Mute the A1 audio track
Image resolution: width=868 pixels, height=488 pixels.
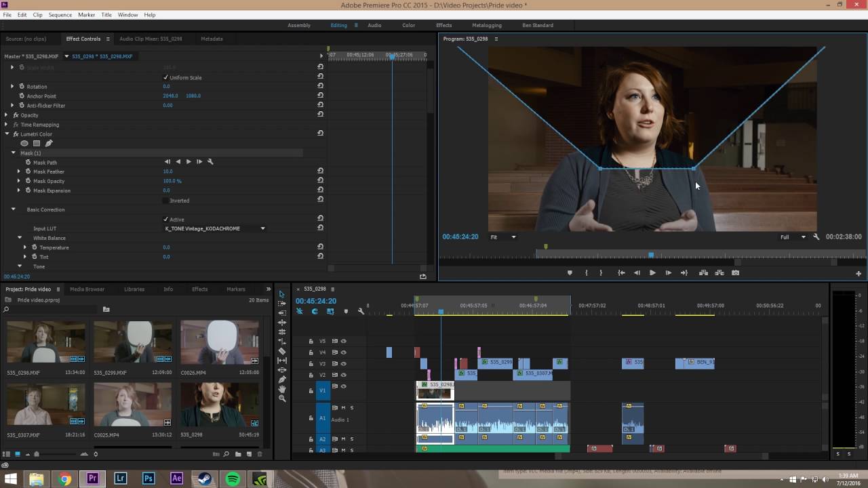(343, 408)
